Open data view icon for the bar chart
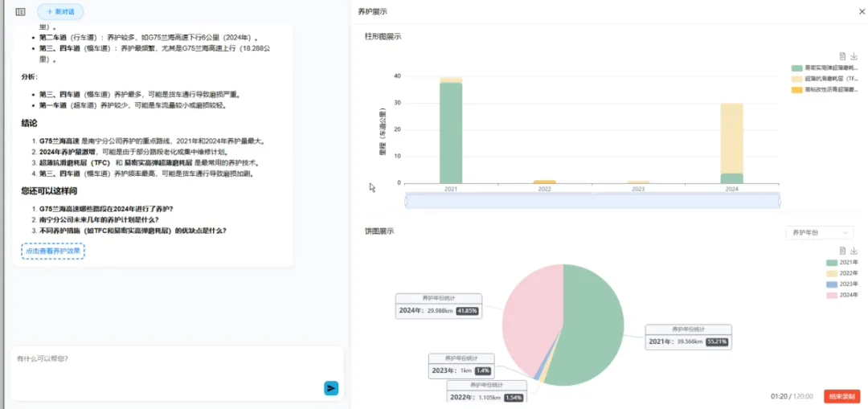868x409 pixels. [x=842, y=56]
